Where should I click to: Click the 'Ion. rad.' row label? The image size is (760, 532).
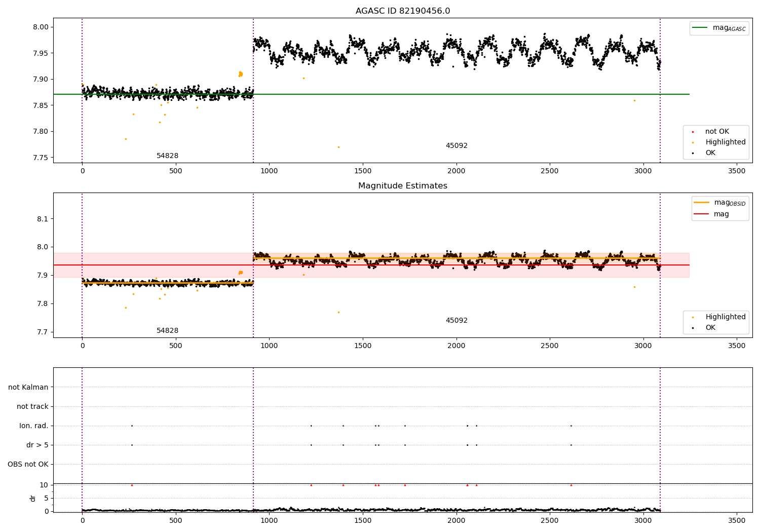[34, 426]
